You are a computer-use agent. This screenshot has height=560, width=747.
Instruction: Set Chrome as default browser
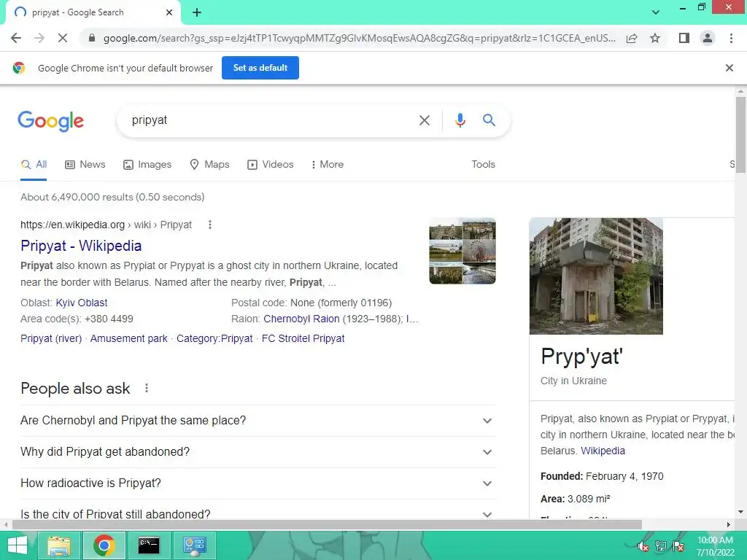[260, 68]
